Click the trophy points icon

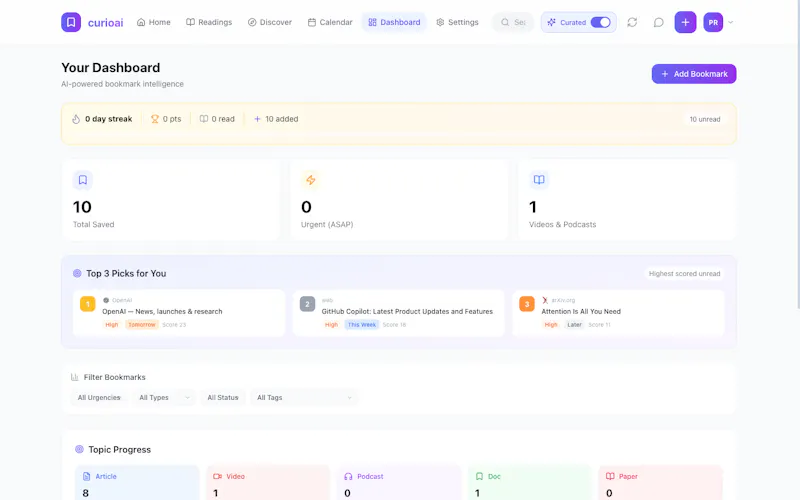click(155, 119)
